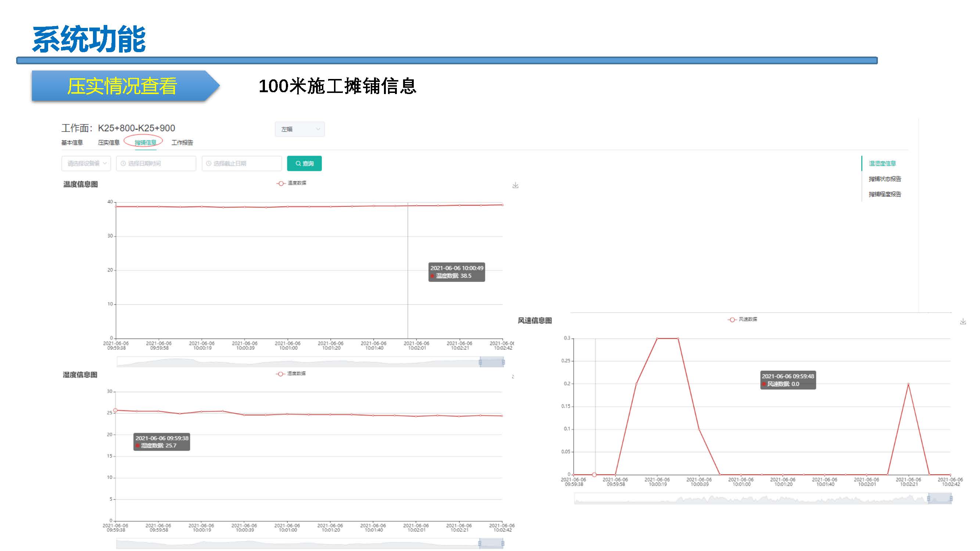Toggle wind speed data (风速数据) legend marker
Screen dimensions: 980x551
pyautogui.click(x=732, y=320)
